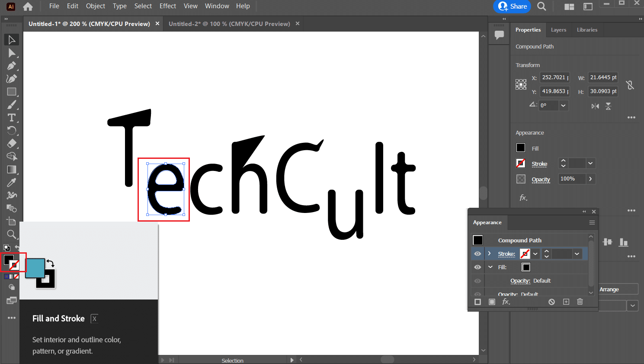Close the Untitled-1 document tab
The image size is (644, 364).
[x=157, y=24]
